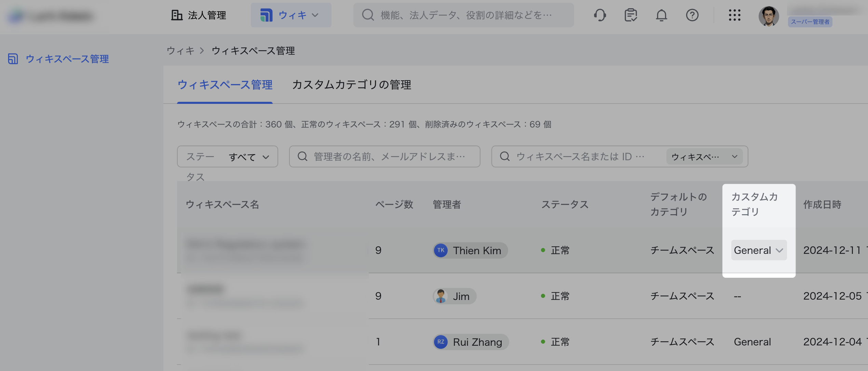The image size is (868, 371).
Task: Switch to カスタムカテゴリの管理 tab
Action: click(x=351, y=85)
